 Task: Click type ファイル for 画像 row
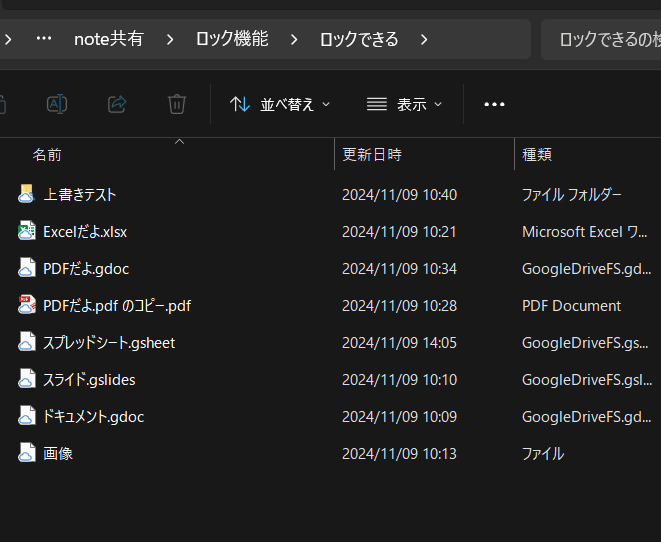pyautogui.click(x=543, y=454)
